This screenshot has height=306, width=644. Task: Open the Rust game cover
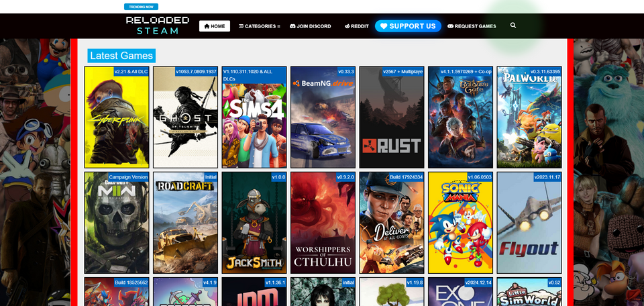(x=392, y=117)
